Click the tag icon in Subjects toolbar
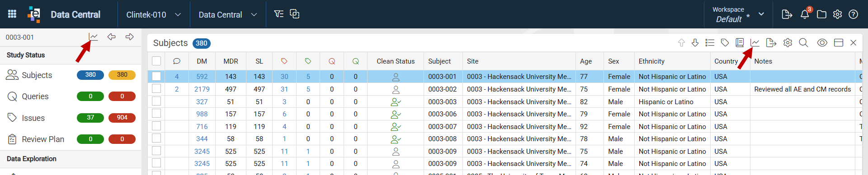 point(725,42)
